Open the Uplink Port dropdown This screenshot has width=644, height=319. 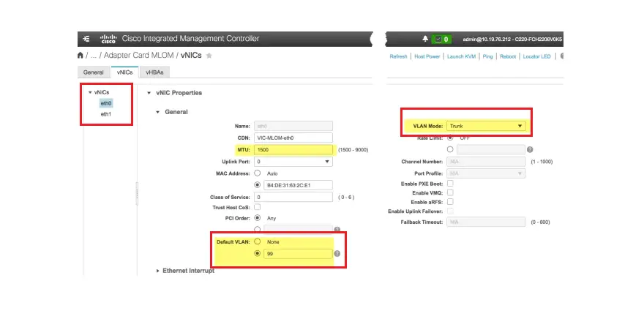[x=293, y=162]
